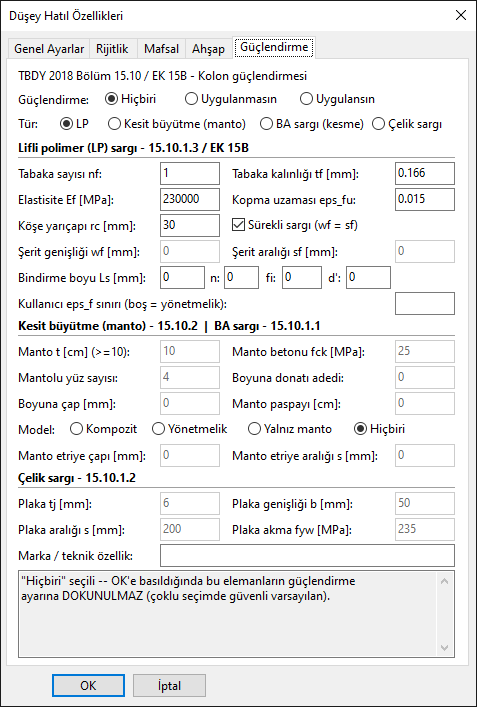Close the Düşey Hatıl Özellikleri dialog
The image size is (477, 707).
click(460, 16)
